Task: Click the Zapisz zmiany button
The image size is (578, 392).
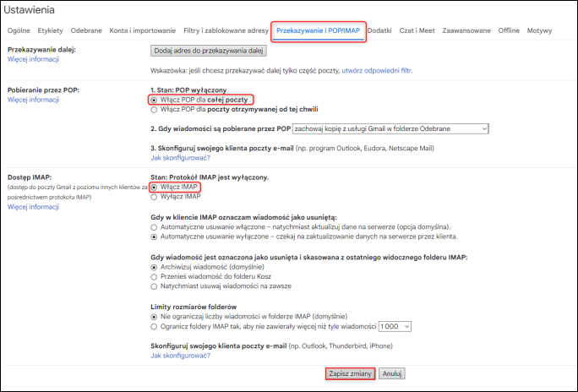Action: pos(350,373)
